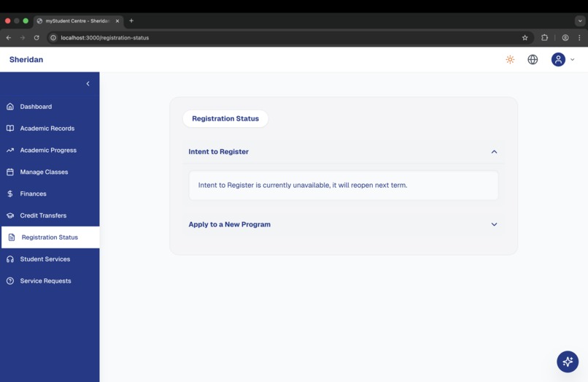Screen dimensions: 588x382
Task: Select Manage Classes in the sidebar
Action: (x=50, y=172)
